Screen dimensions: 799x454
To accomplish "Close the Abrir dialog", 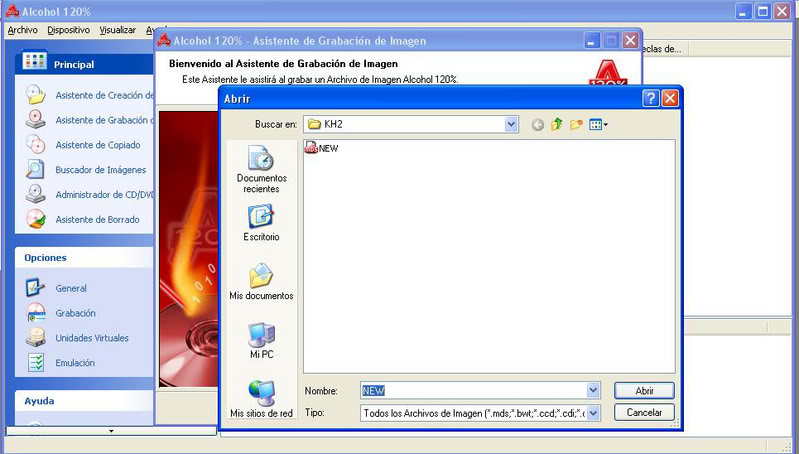I will click(x=670, y=98).
